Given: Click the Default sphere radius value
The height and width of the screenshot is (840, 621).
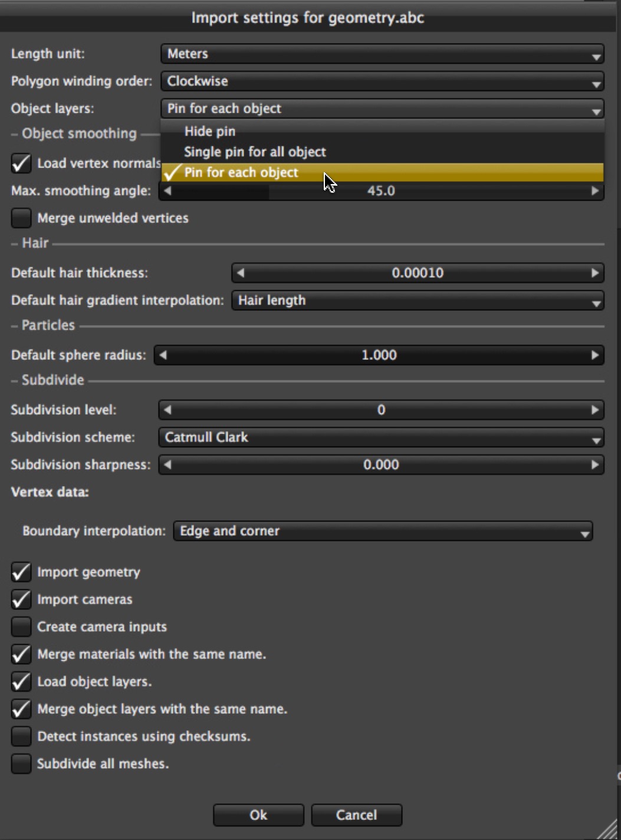Looking at the screenshot, I should point(379,355).
